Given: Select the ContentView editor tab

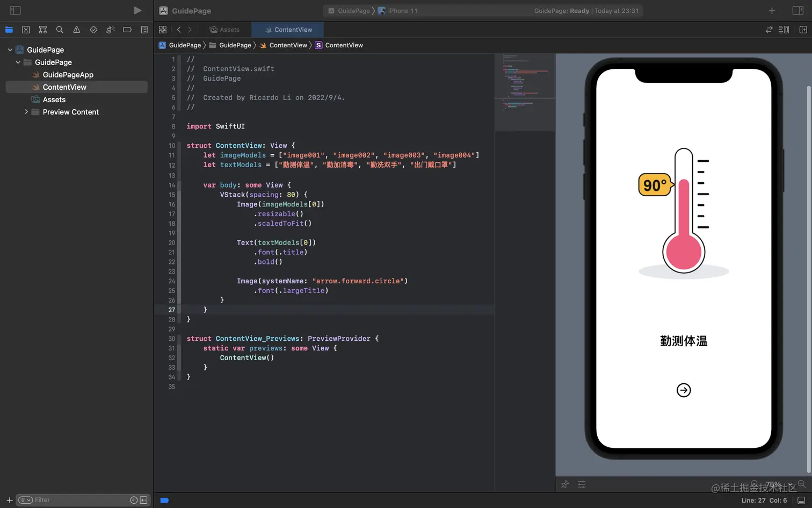Looking at the screenshot, I should [x=288, y=30].
